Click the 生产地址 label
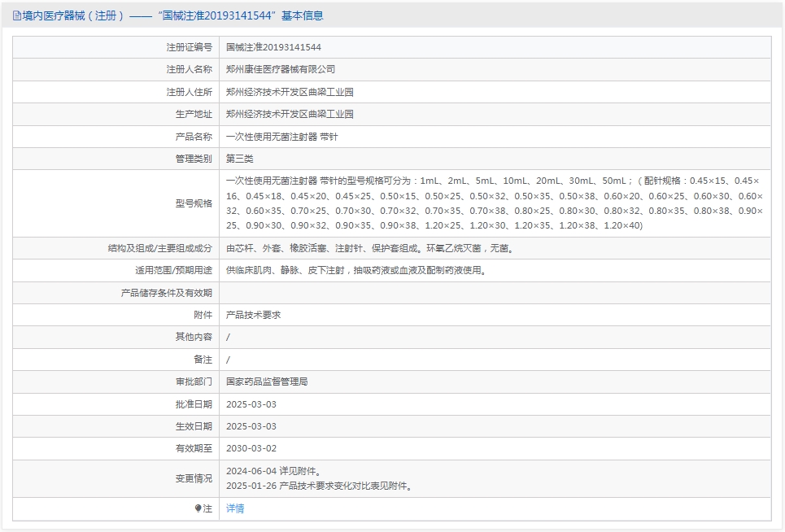Viewport: 785px width, 532px height. 194,114
